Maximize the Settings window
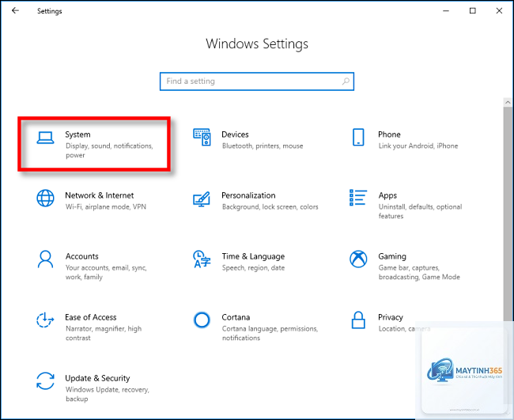 (x=472, y=11)
